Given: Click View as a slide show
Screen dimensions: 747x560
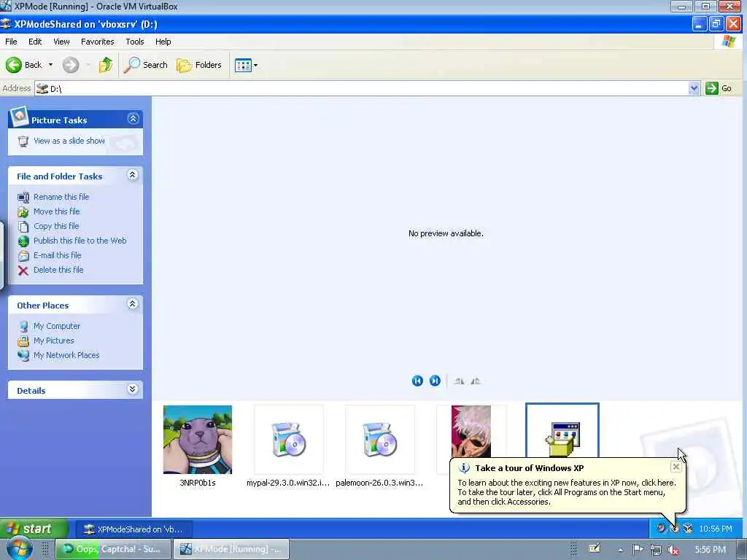Looking at the screenshot, I should pos(69,141).
